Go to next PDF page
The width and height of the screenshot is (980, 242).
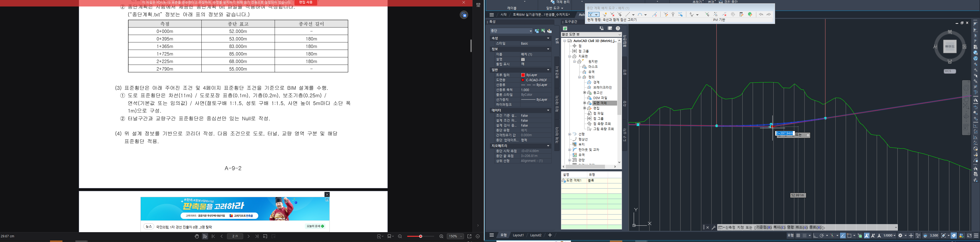coord(249,236)
